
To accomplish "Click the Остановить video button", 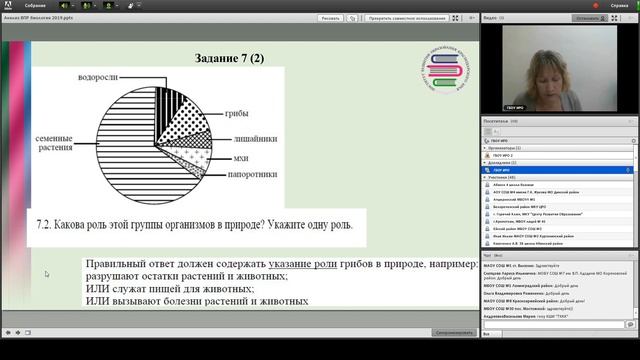I will pyautogui.click(x=590, y=18).
